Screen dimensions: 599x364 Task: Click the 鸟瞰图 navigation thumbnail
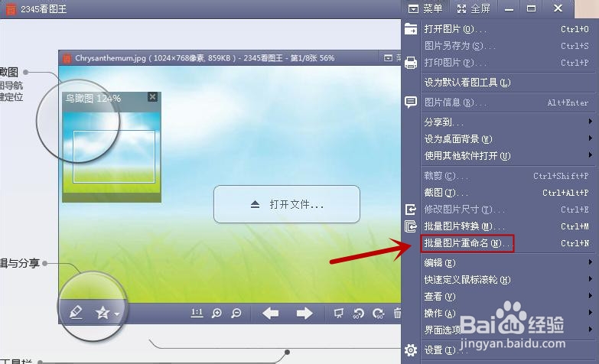click(112, 152)
